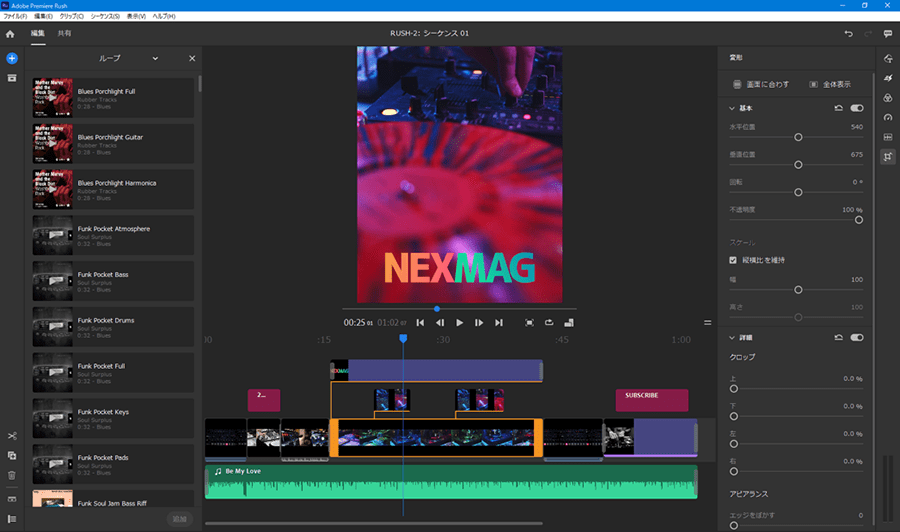This screenshot has height=532, width=900.
Task: Close the loop browser panel
Action: coord(192,59)
